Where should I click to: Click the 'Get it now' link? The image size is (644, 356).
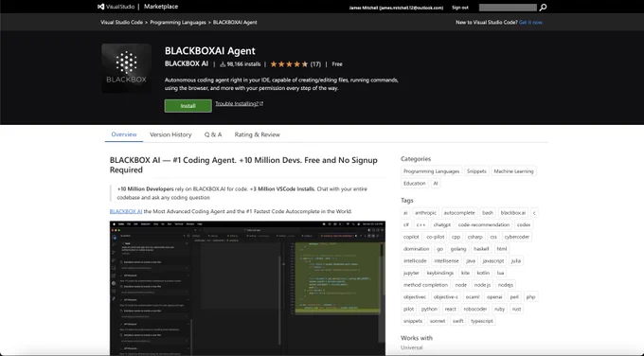pyautogui.click(x=530, y=22)
